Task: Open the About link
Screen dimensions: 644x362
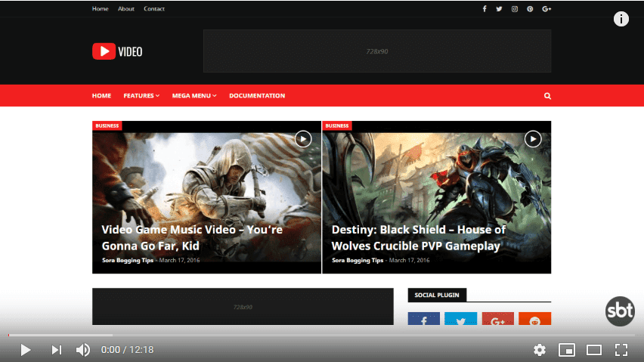Action: [x=126, y=8]
